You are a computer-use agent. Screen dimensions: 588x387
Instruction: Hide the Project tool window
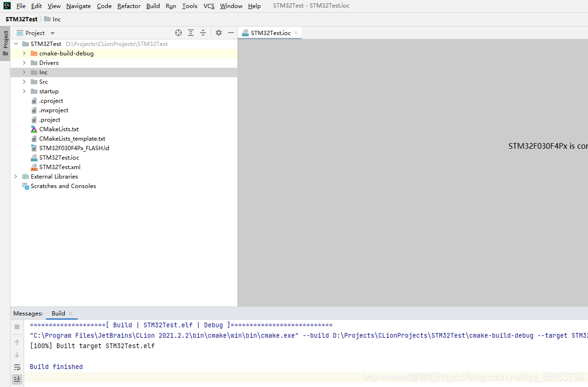231,33
